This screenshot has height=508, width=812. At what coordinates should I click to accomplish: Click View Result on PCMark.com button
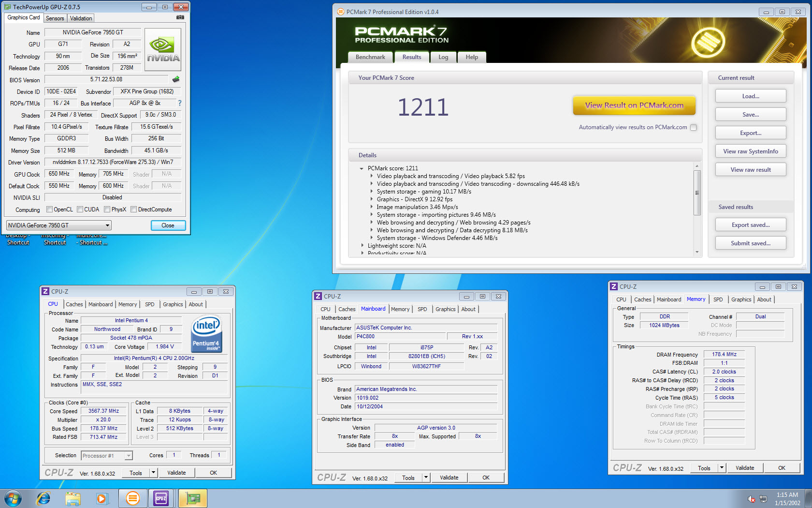(x=634, y=105)
